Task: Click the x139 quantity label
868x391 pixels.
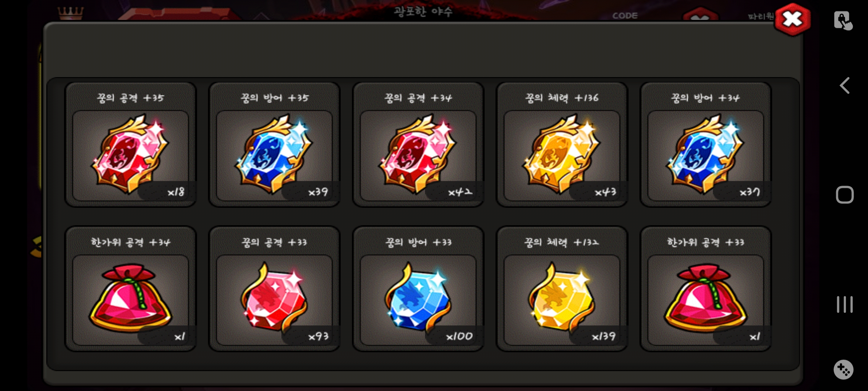Action: (x=603, y=336)
